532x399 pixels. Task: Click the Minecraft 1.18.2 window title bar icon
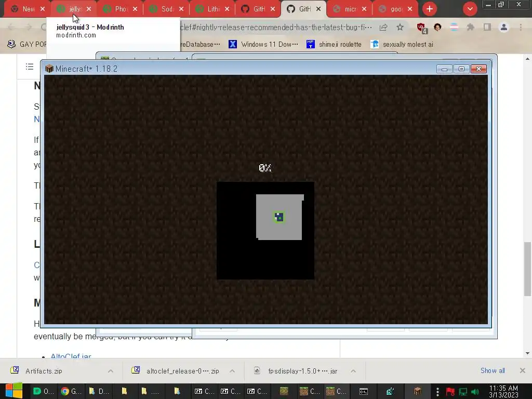tap(49, 69)
